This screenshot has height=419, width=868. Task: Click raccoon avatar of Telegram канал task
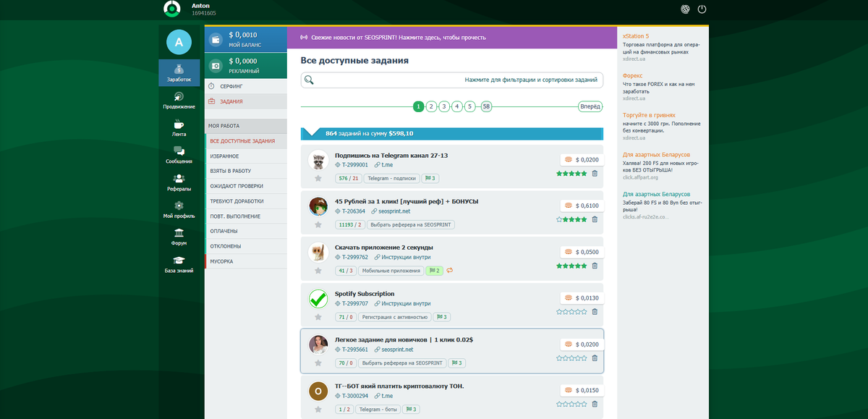pos(318,160)
